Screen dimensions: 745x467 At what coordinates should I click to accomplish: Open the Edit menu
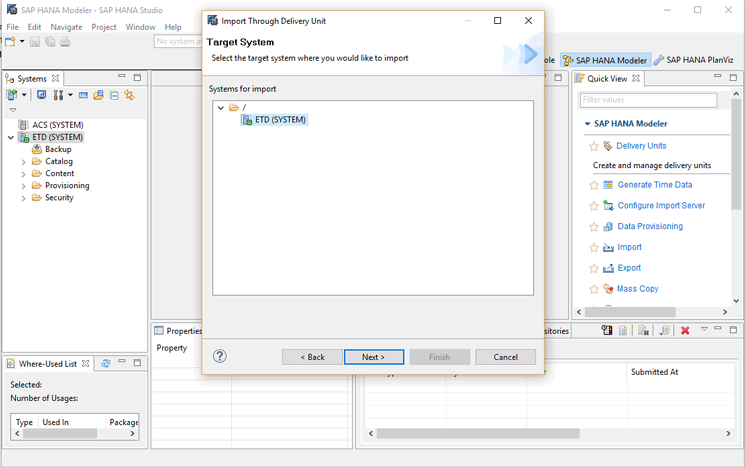(x=34, y=27)
